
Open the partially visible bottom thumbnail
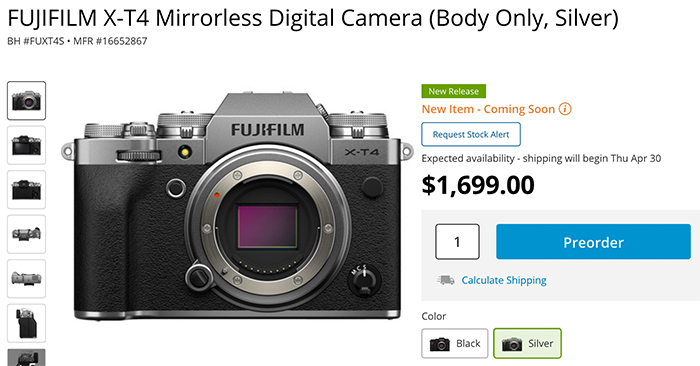tap(26, 358)
